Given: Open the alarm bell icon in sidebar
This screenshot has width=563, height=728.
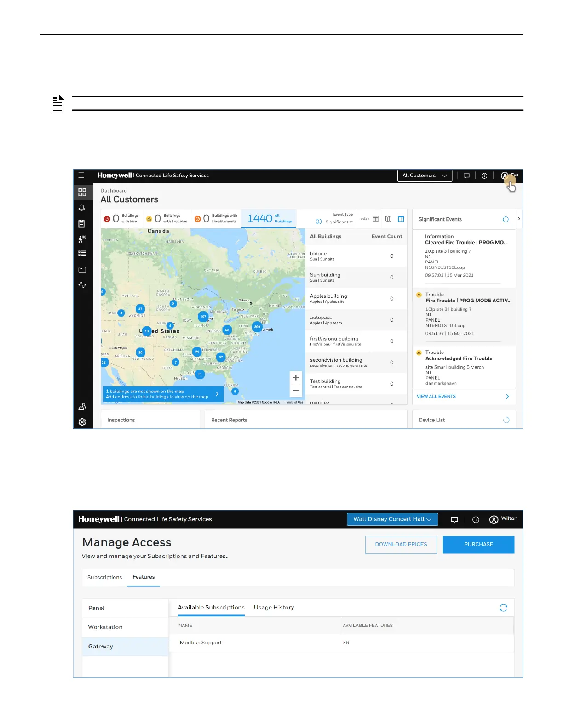Looking at the screenshot, I should [82, 208].
